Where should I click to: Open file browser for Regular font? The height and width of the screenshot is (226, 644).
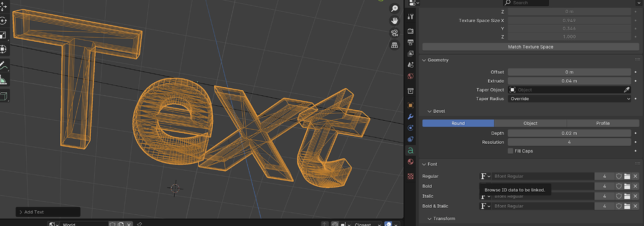[627, 176]
